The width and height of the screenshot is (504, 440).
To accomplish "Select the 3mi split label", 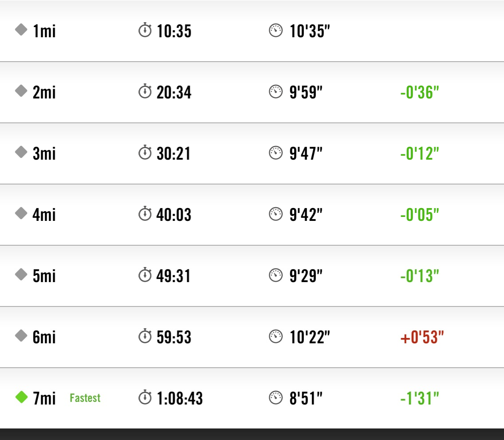I will pyautogui.click(x=44, y=153).
